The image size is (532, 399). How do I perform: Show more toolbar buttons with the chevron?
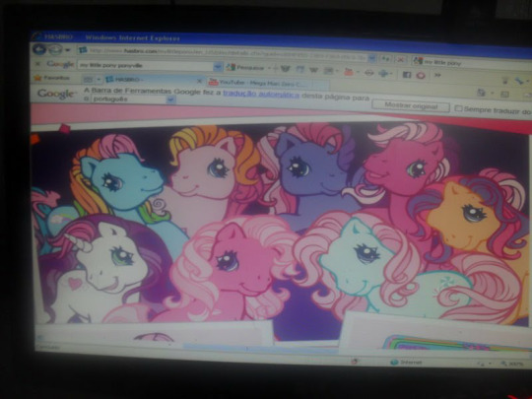pyautogui.click(x=437, y=75)
